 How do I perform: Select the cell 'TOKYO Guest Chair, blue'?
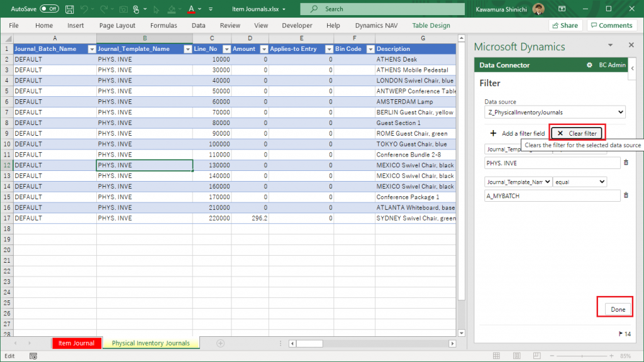(415, 144)
